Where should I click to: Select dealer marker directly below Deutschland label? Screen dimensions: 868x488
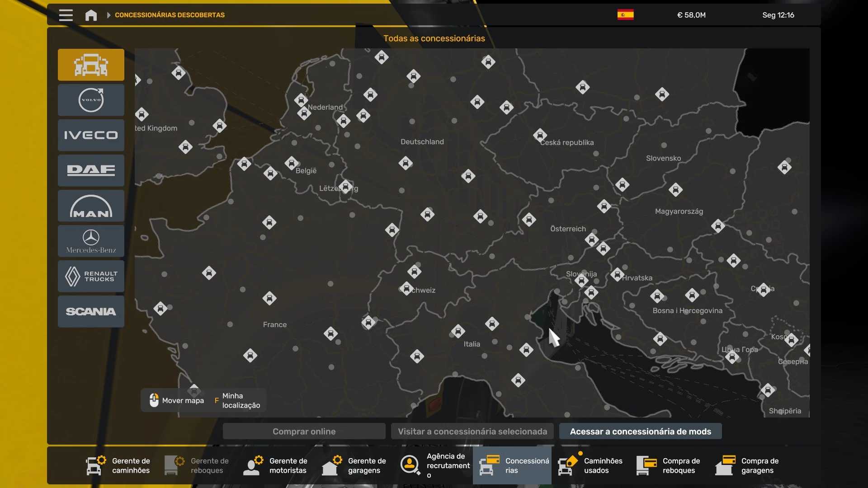[x=406, y=163]
